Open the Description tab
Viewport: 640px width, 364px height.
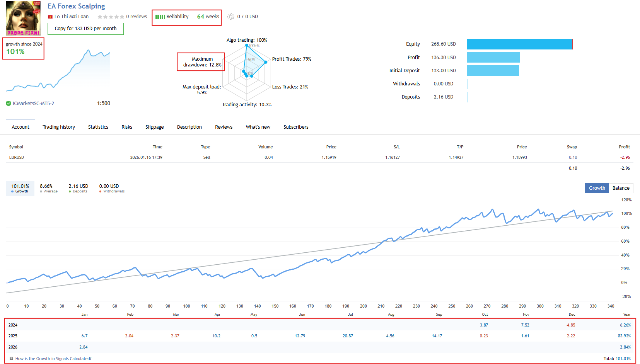pyautogui.click(x=189, y=127)
